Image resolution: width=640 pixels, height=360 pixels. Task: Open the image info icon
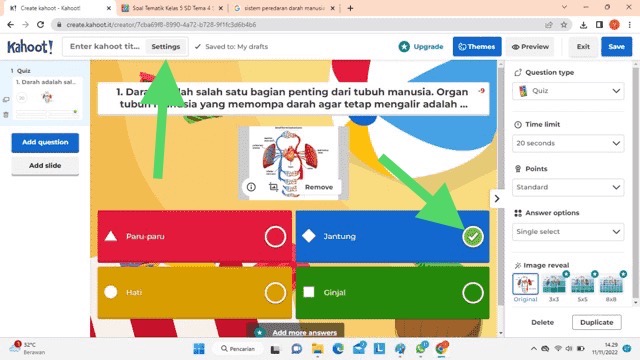tap(251, 187)
